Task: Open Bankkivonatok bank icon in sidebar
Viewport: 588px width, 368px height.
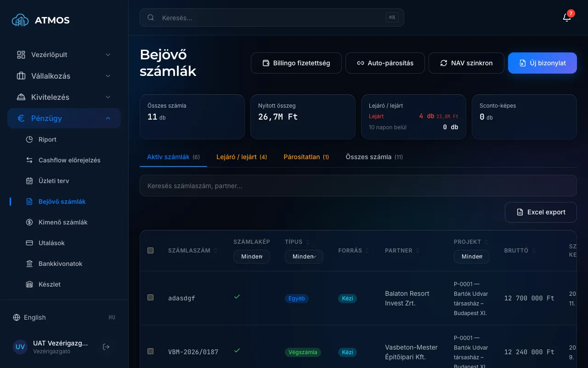Action: coord(29,264)
